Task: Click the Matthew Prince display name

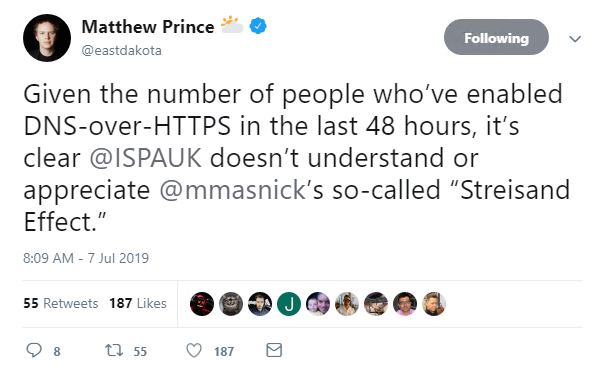Action: click(x=148, y=27)
